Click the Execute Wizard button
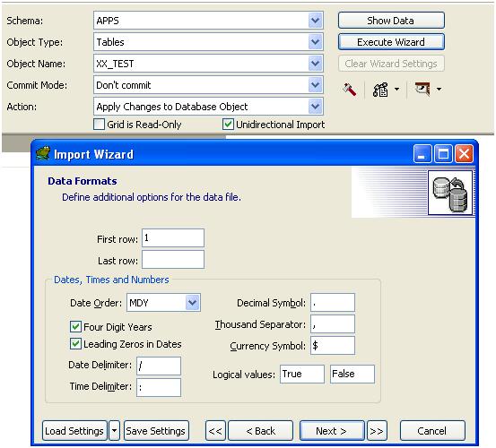Screen dimensions: 496x448 point(391,42)
